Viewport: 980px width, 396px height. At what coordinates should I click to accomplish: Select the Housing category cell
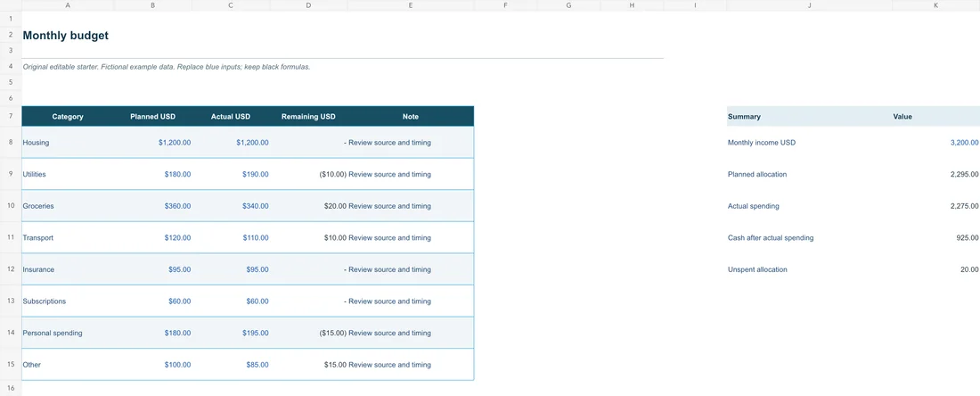pyautogui.click(x=68, y=143)
